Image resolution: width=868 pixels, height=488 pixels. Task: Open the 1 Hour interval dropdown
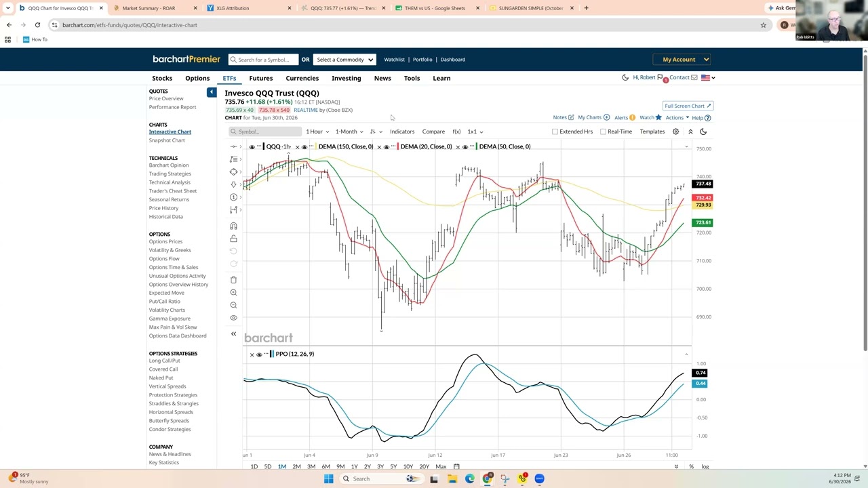pyautogui.click(x=317, y=131)
